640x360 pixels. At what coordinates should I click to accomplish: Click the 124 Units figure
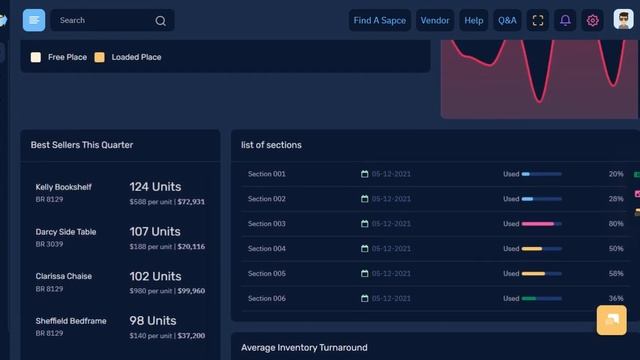tap(155, 187)
